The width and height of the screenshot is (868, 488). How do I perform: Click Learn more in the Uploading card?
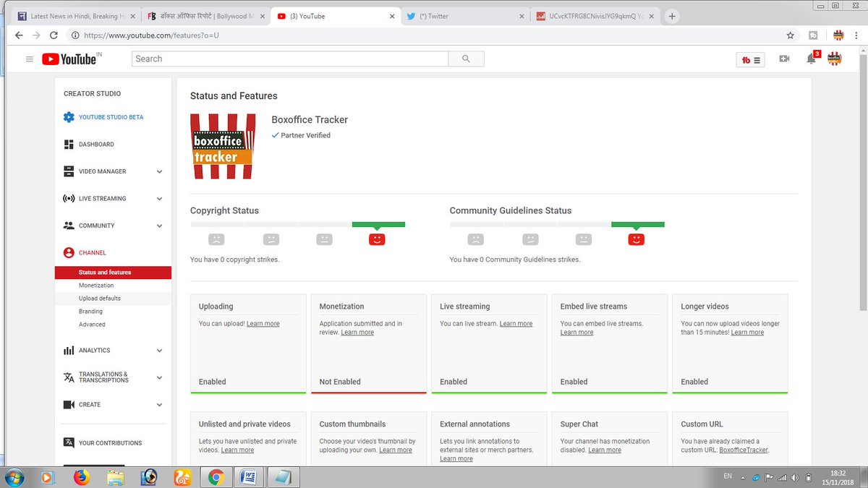(263, 324)
